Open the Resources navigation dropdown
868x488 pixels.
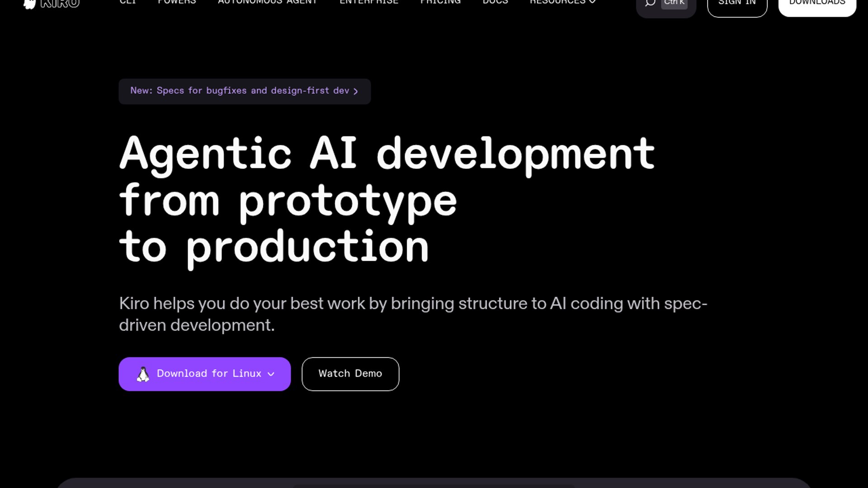[x=557, y=2]
